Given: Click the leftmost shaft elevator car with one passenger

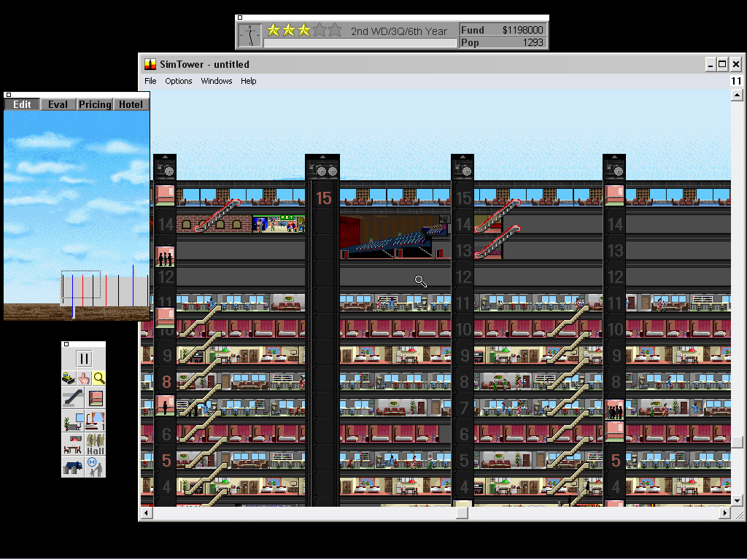Looking at the screenshot, I should click(x=165, y=405).
